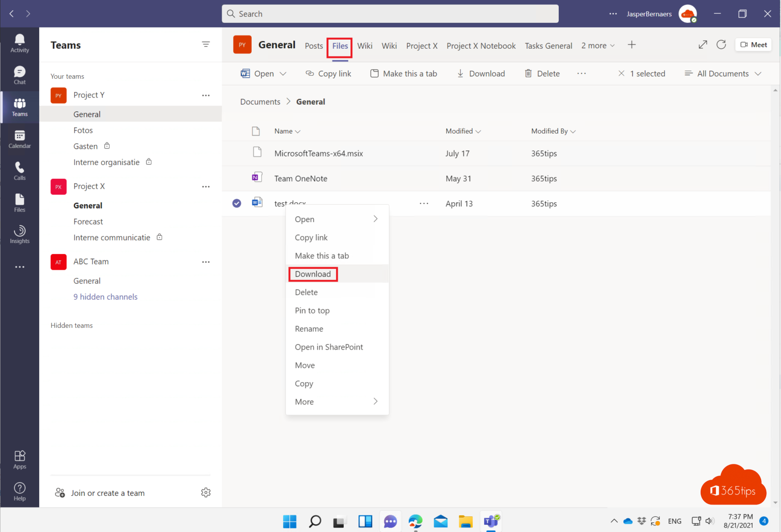781x532 pixels.
Task: Open the teams filter funnel icon
Action: click(x=206, y=44)
